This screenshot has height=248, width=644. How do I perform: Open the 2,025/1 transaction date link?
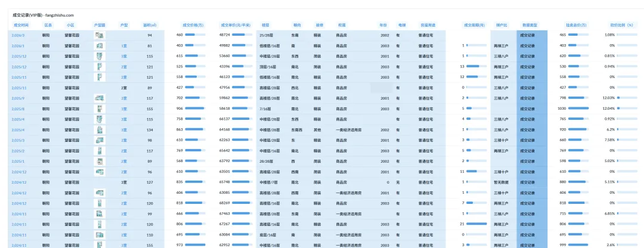pyautogui.click(x=18, y=161)
